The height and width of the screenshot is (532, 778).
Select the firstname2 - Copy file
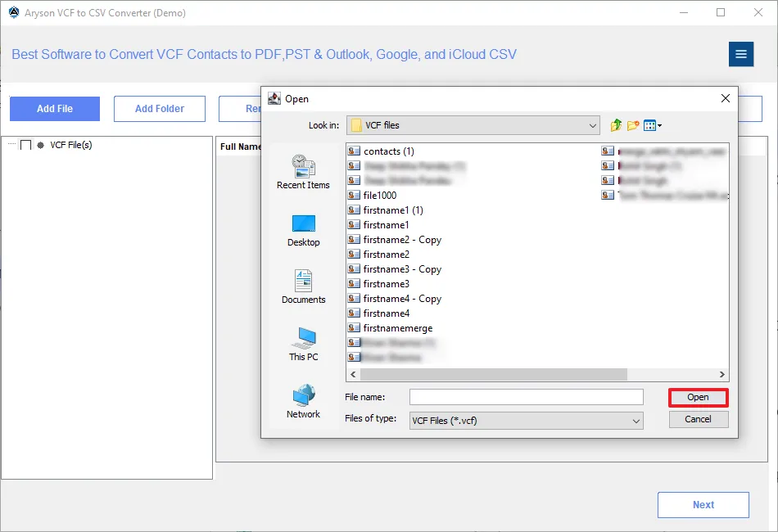pyautogui.click(x=395, y=240)
